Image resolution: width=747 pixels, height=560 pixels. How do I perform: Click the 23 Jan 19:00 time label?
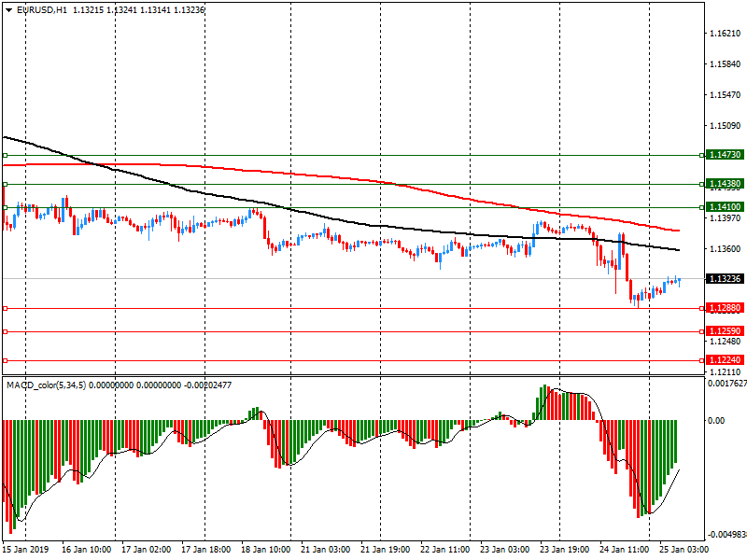point(565,549)
